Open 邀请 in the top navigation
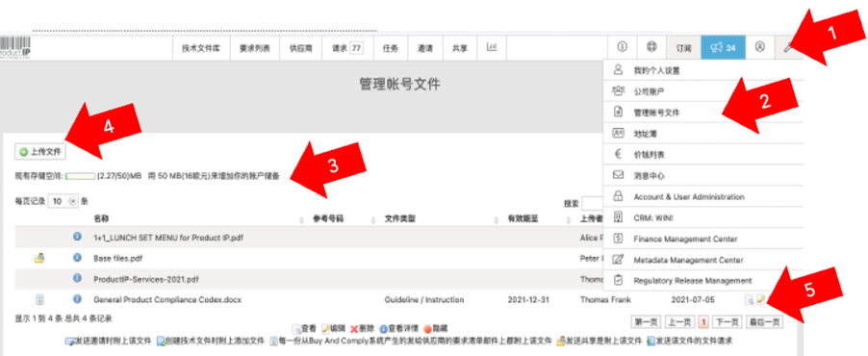Viewport: 868px width, 356px height. pos(425,48)
